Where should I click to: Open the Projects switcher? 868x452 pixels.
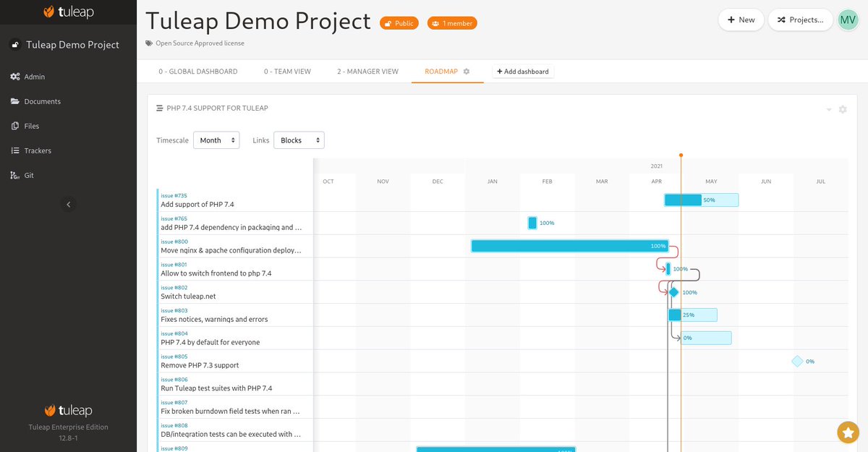click(800, 20)
